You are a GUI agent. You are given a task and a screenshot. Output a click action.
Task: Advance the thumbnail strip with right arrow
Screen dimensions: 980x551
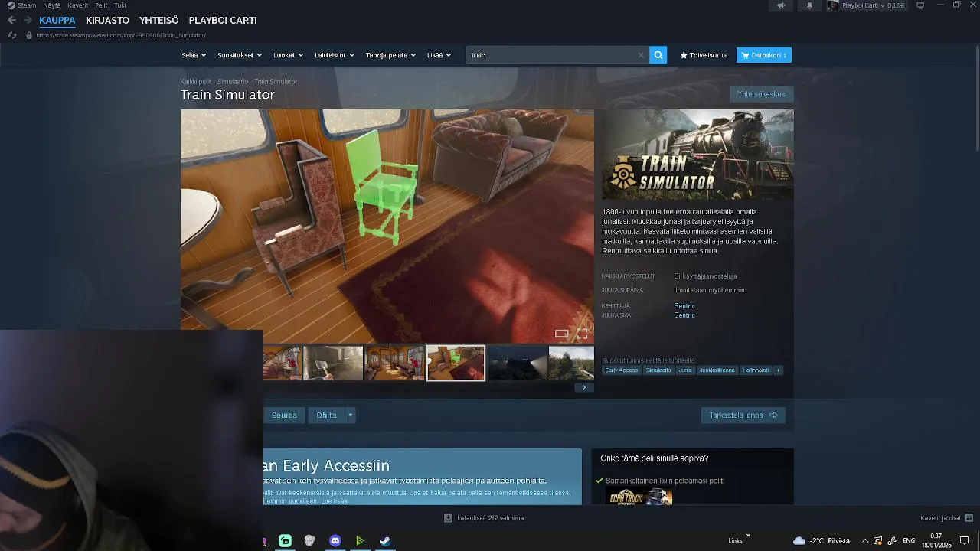coord(583,387)
